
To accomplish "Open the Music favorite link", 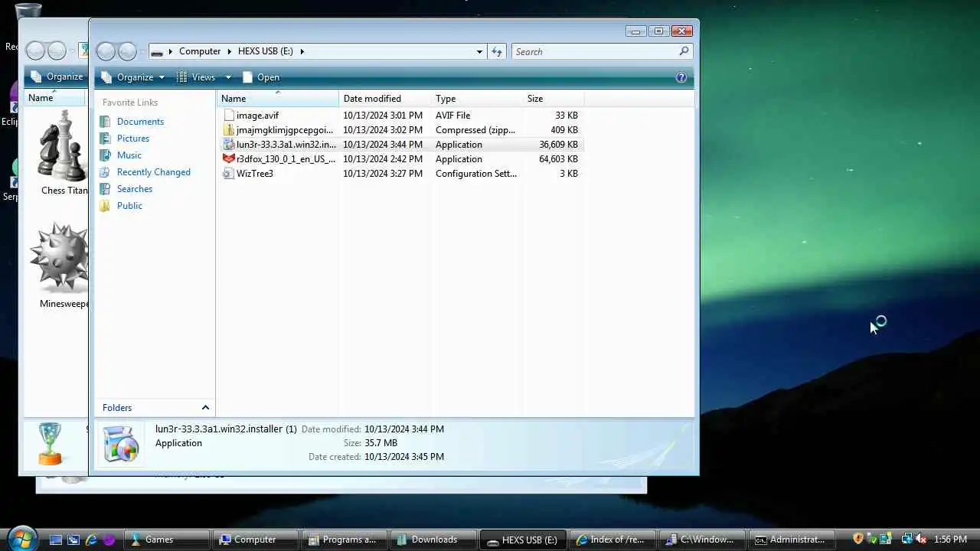I will point(129,155).
